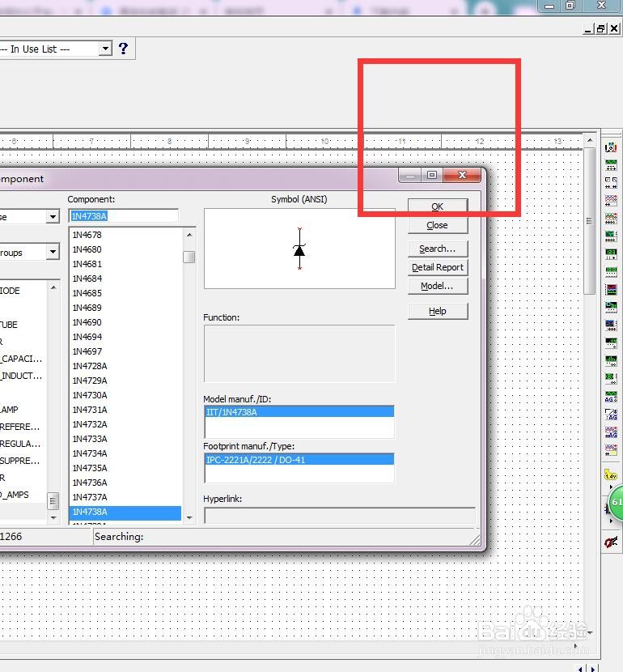The width and height of the screenshot is (623, 672).
Task: Click the Component name input field
Action: point(123,216)
